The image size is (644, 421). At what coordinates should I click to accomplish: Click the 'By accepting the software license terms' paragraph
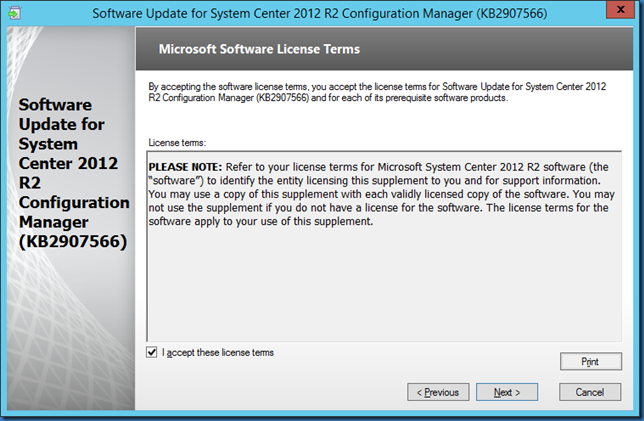(x=380, y=93)
